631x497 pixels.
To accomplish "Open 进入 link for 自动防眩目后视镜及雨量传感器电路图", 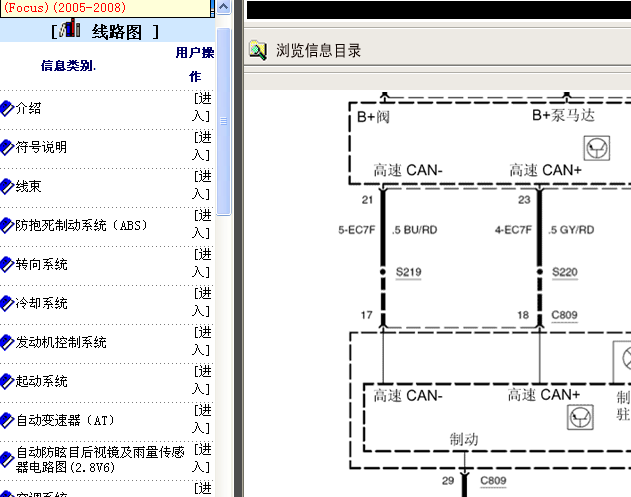I will click(x=202, y=459).
